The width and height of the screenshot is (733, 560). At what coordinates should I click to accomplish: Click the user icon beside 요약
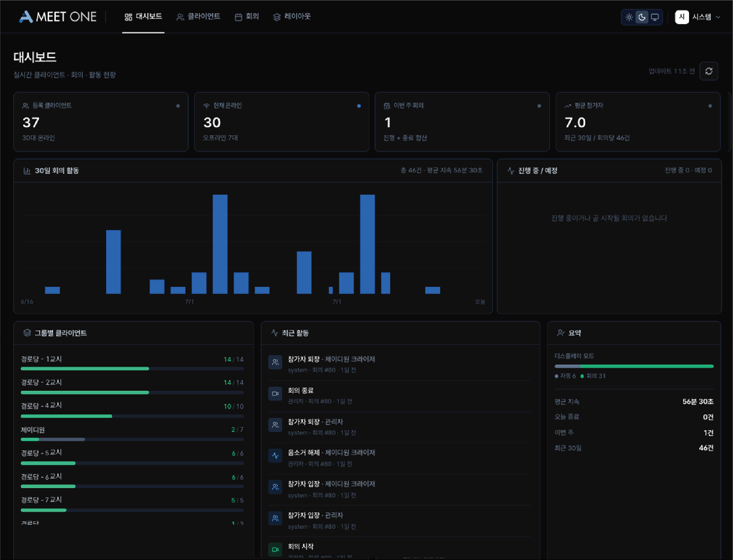click(561, 333)
